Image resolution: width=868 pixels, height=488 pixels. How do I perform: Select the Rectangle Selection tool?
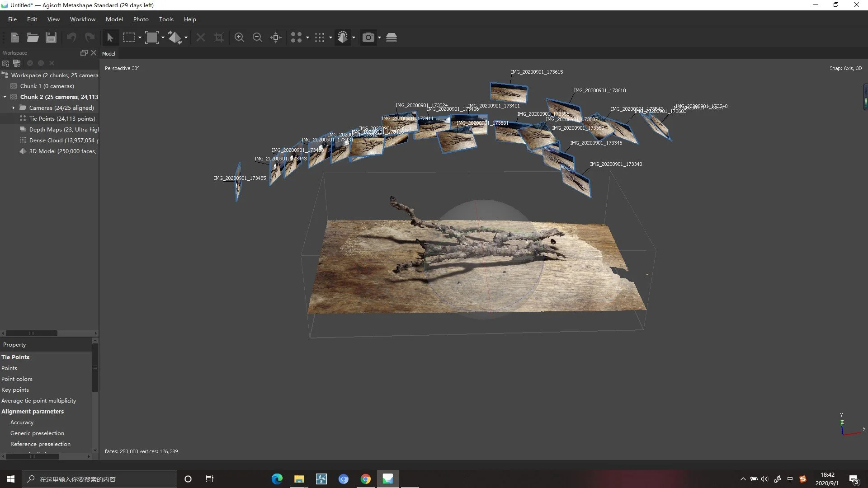pyautogui.click(x=129, y=38)
